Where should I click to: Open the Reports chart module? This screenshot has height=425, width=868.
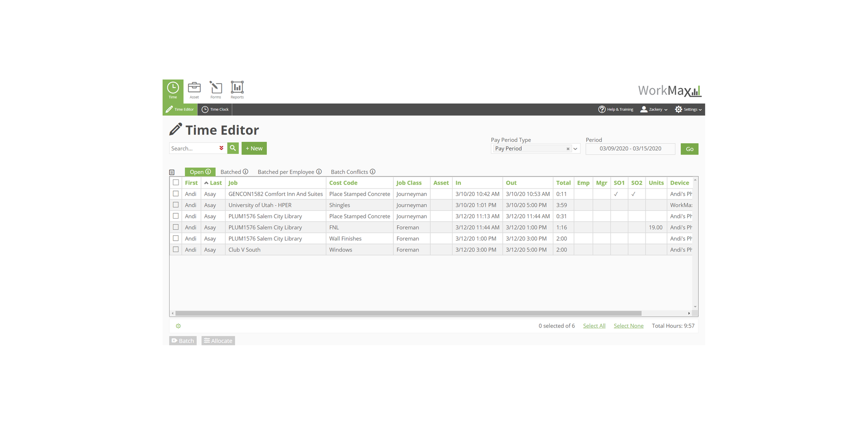(237, 90)
